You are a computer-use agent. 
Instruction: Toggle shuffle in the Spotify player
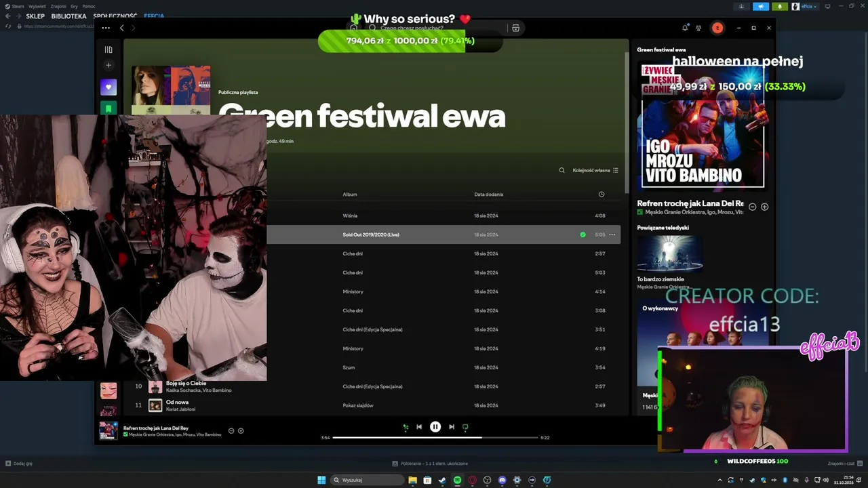[x=406, y=427]
